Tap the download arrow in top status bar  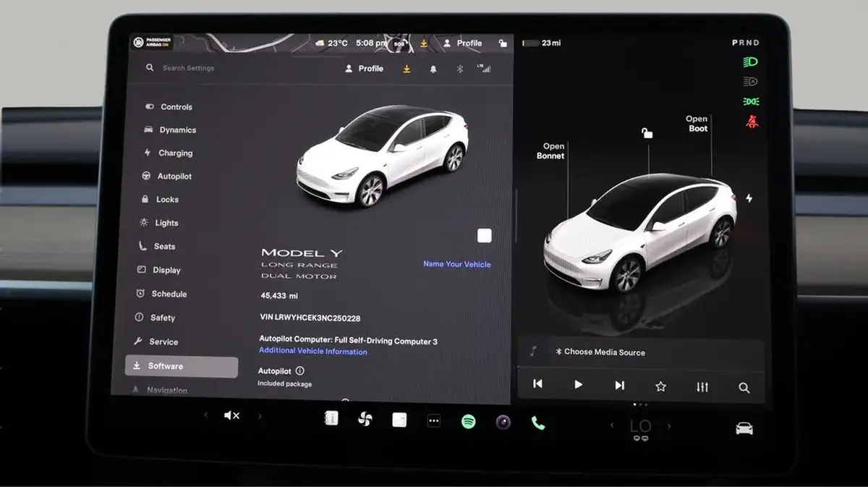coord(424,43)
